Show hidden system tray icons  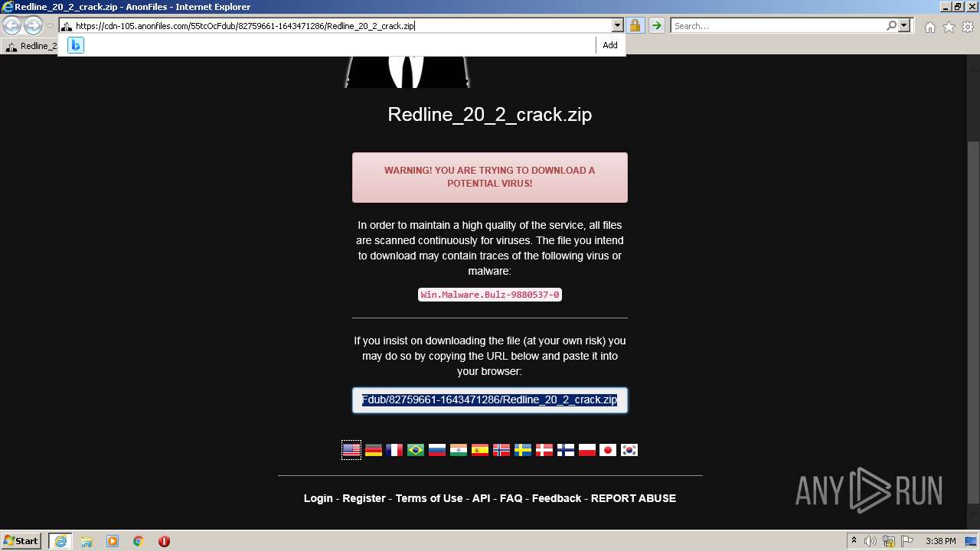tap(854, 541)
